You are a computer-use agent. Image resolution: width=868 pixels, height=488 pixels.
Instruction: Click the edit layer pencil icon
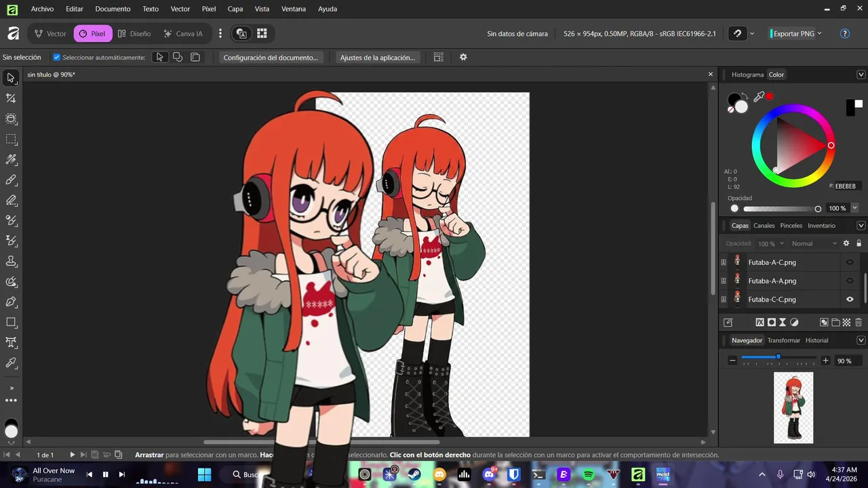(728, 323)
